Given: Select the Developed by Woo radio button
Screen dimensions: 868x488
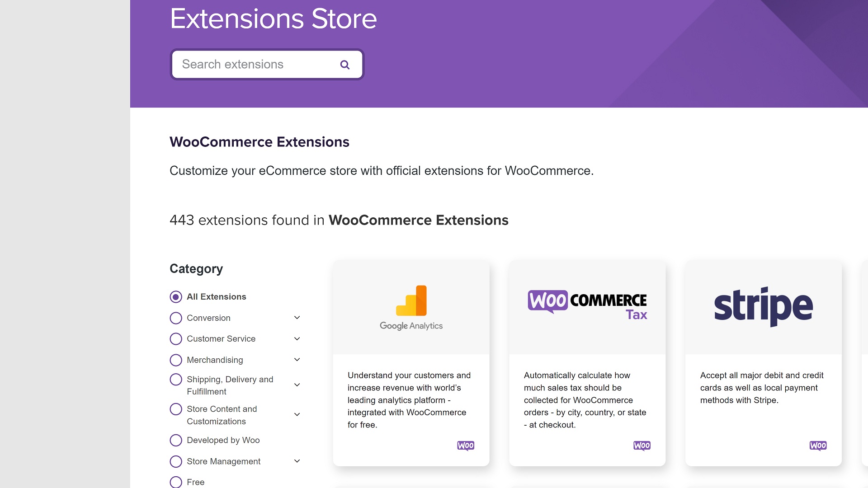Looking at the screenshot, I should point(176,441).
